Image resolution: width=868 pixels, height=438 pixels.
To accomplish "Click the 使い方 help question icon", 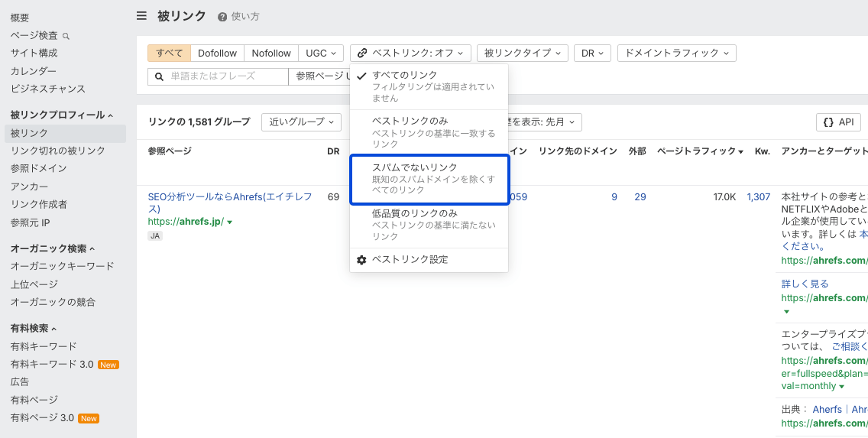I will tap(222, 17).
